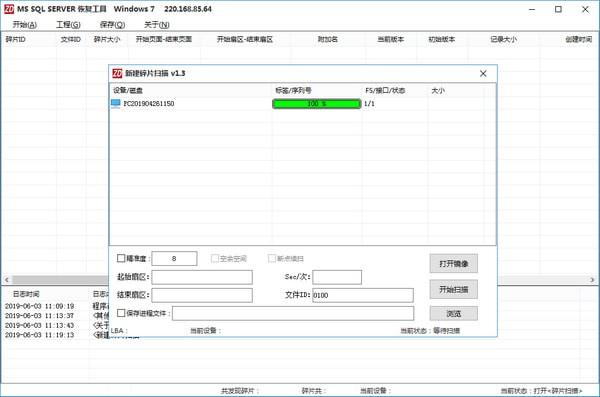This screenshot has width=600, height=397.
Task: Select the log entry at 2019-06-03 11:13:43
Action: coord(39,325)
